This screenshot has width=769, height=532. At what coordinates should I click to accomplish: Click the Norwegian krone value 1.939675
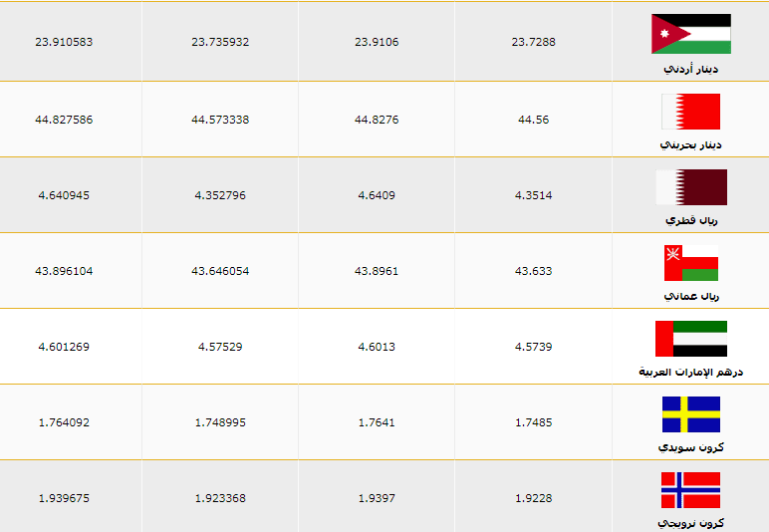click(64, 498)
